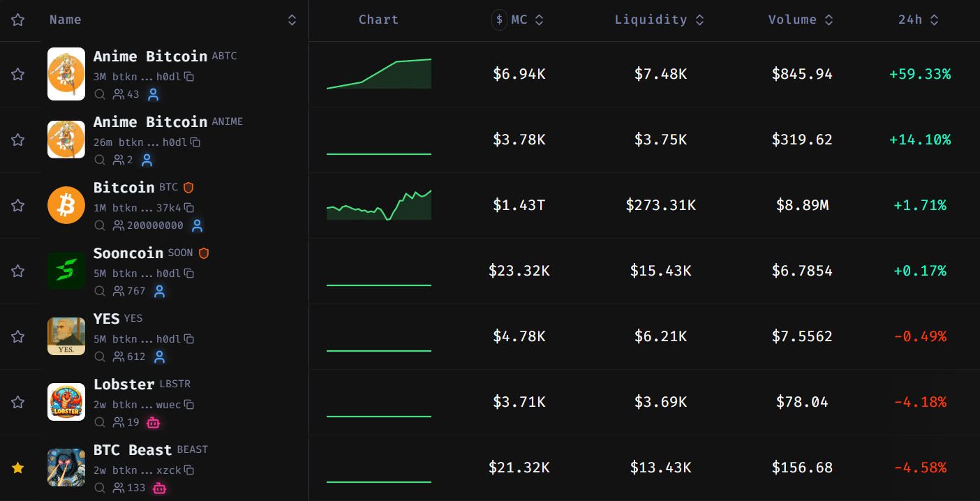980x501 pixels.
Task: Toggle the dollar currency switch beside MC
Action: [499, 20]
